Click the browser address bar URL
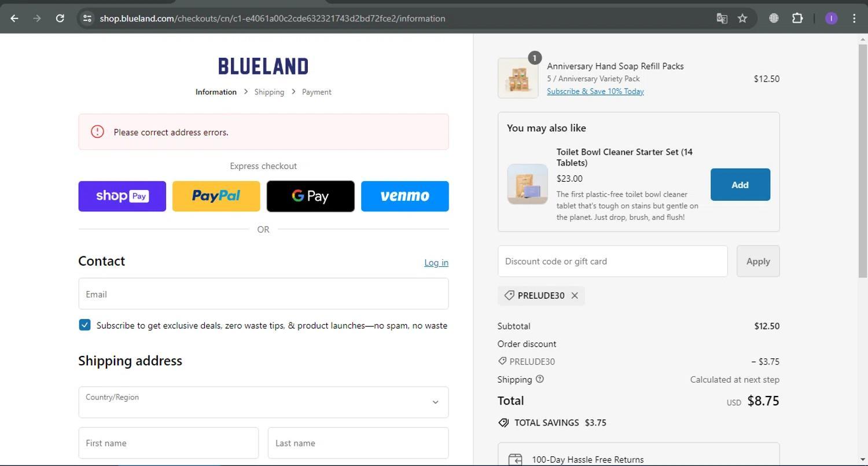The width and height of the screenshot is (868, 466). click(272, 19)
